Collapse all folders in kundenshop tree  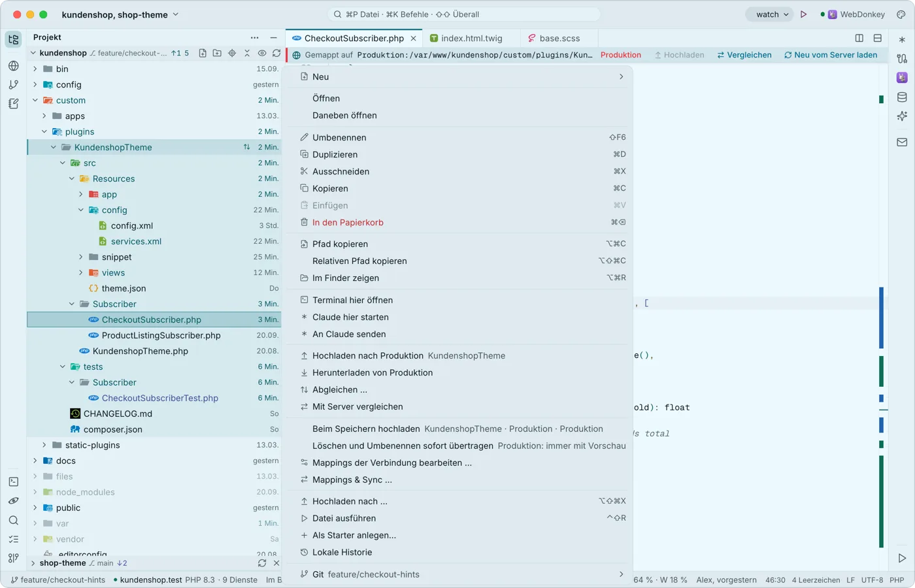tap(247, 53)
